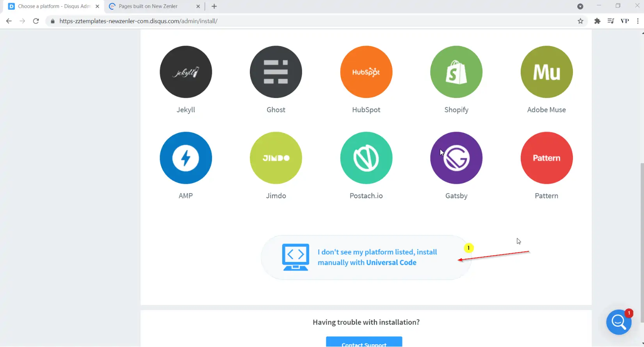
Task: Click the AMP label text
Action: (186, 196)
